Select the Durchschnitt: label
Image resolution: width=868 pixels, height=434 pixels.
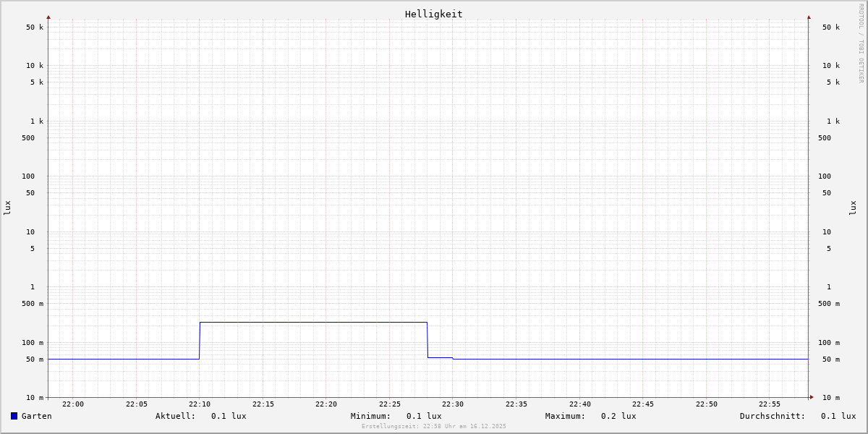[773, 416]
